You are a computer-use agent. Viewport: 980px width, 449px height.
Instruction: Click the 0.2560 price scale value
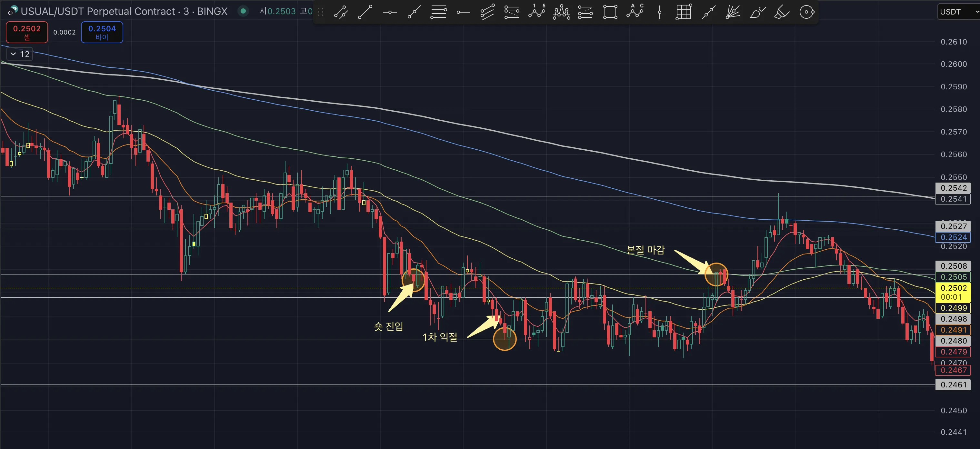click(x=954, y=155)
